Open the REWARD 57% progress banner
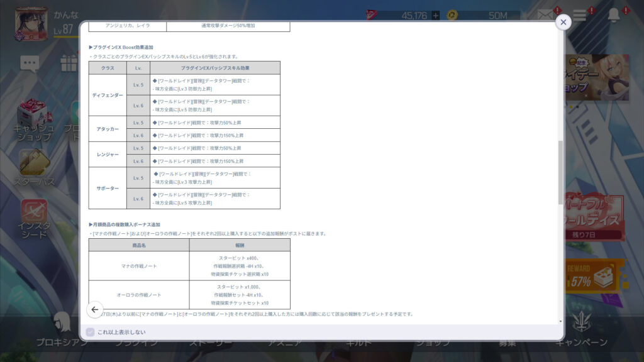Viewport: 644px width, 362px height. [x=596, y=275]
